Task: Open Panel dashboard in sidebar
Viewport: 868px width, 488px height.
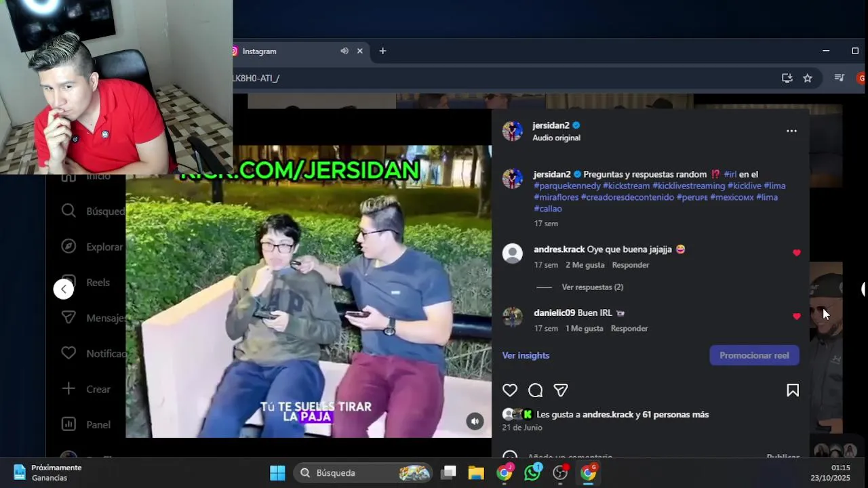Action: 86,425
